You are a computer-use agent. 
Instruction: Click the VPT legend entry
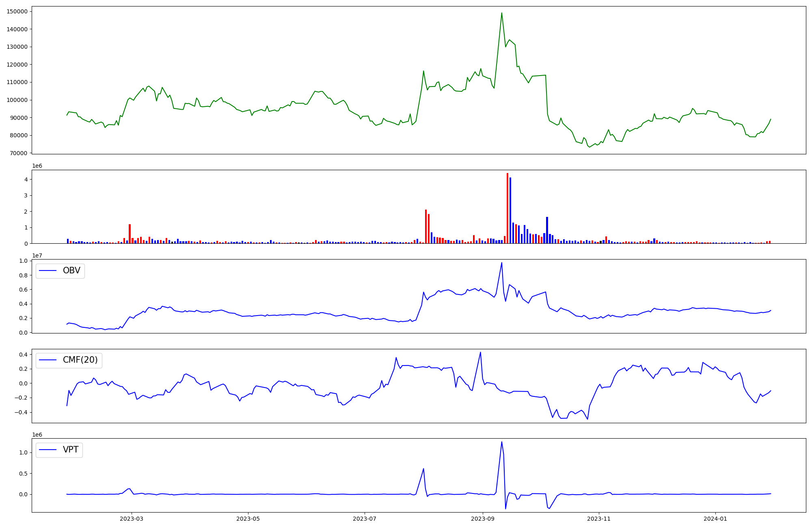[x=70, y=450]
